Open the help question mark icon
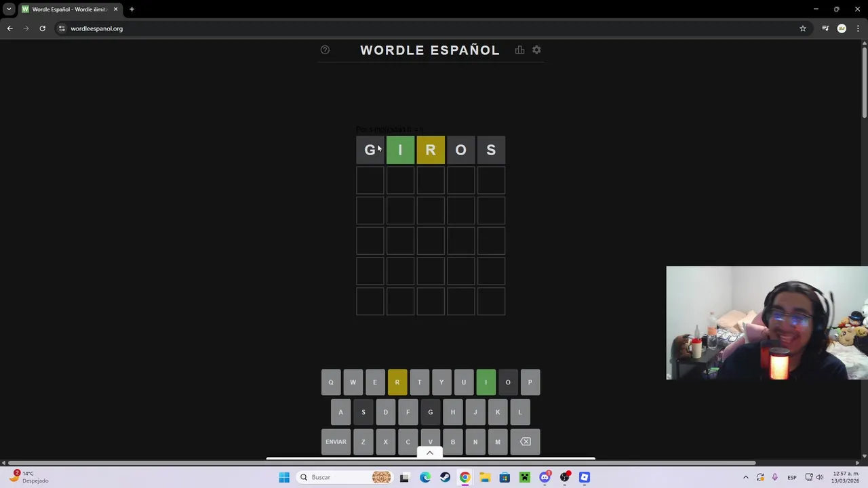This screenshot has width=868, height=488. (x=325, y=49)
